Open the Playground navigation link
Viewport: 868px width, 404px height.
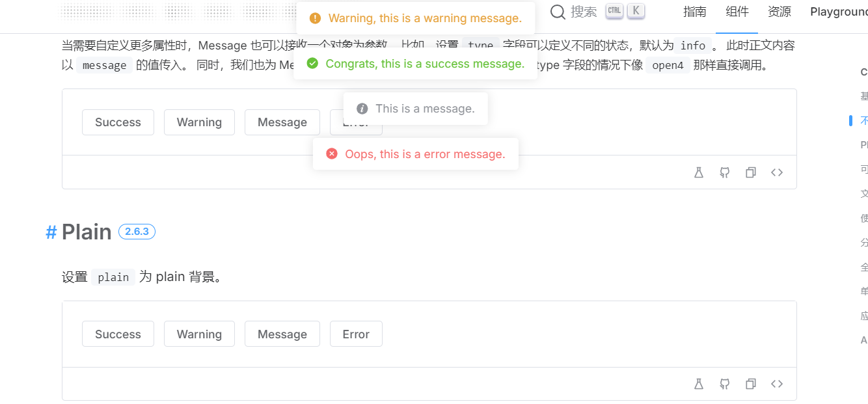point(839,12)
